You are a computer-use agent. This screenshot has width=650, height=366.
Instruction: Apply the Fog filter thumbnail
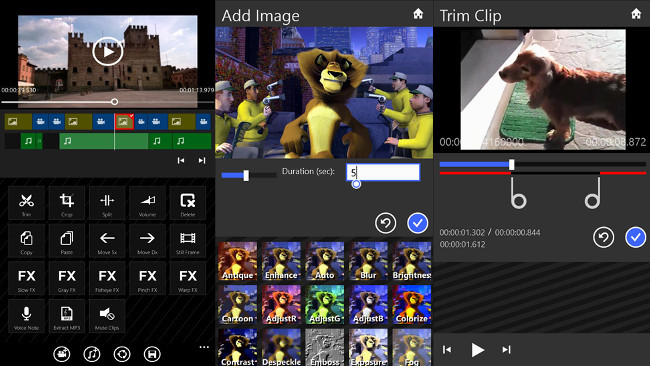412,347
